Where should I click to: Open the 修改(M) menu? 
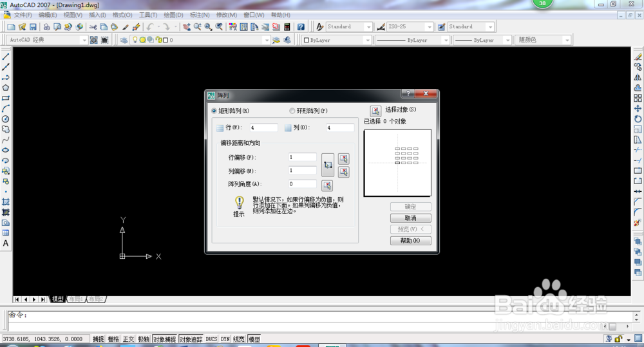pyautogui.click(x=227, y=15)
